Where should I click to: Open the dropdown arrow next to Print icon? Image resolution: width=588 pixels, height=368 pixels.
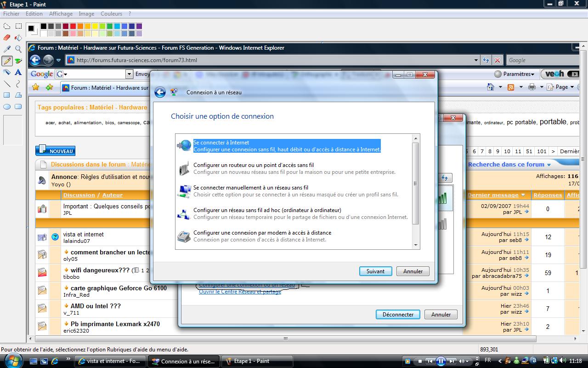tap(542, 87)
